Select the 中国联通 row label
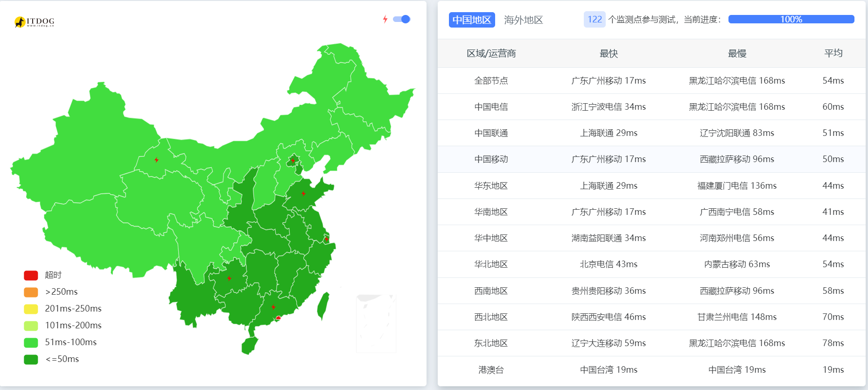Viewport: 868px width, 390px height. pyautogui.click(x=491, y=133)
